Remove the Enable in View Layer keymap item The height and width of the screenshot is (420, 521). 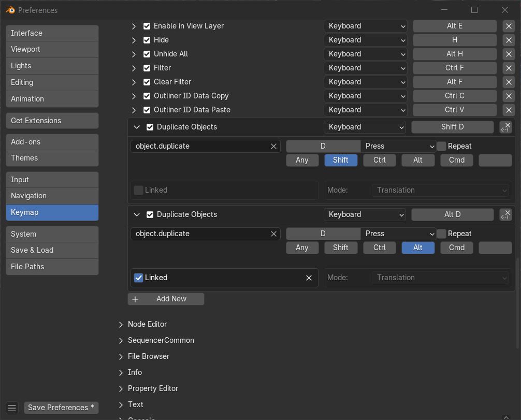[509, 26]
